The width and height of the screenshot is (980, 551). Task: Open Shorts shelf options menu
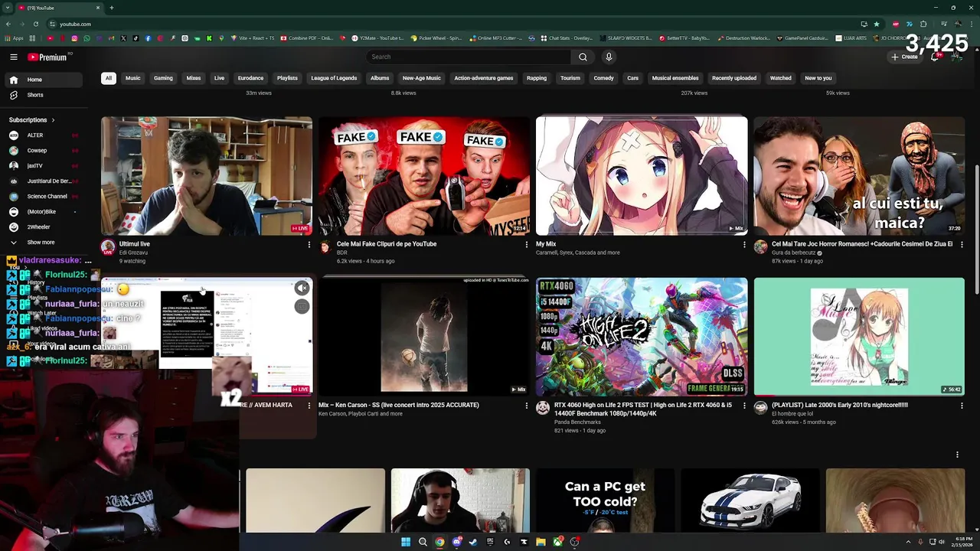coord(957,455)
